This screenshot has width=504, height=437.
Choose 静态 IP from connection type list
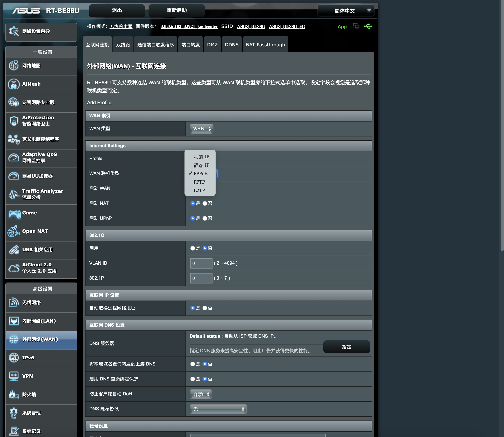click(x=200, y=165)
